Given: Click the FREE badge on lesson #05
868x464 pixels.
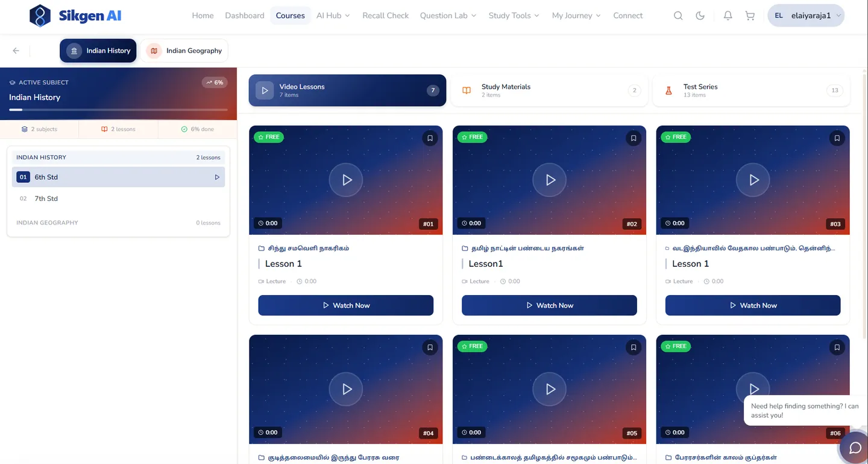Looking at the screenshot, I should point(473,346).
